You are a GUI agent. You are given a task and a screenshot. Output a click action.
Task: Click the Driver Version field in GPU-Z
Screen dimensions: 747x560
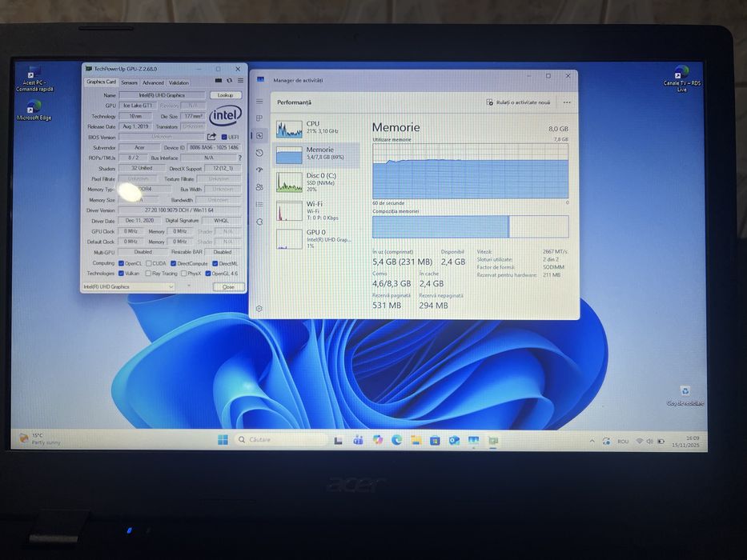pos(179,210)
